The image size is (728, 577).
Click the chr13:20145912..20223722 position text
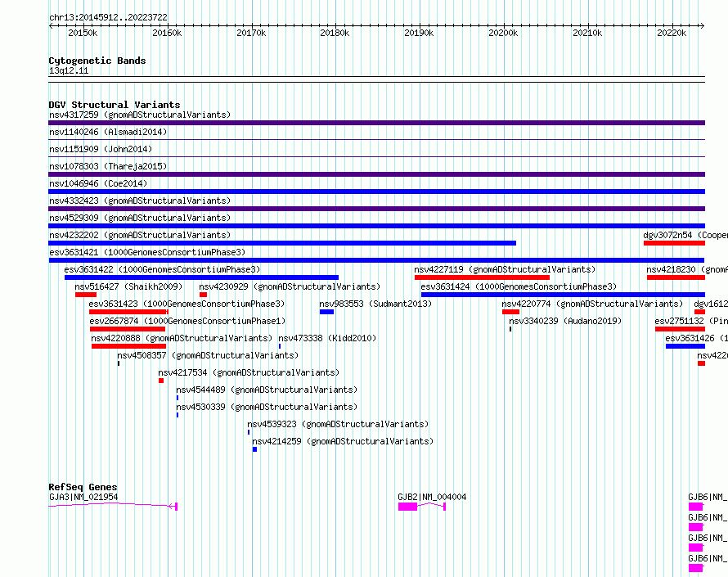coord(108,17)
